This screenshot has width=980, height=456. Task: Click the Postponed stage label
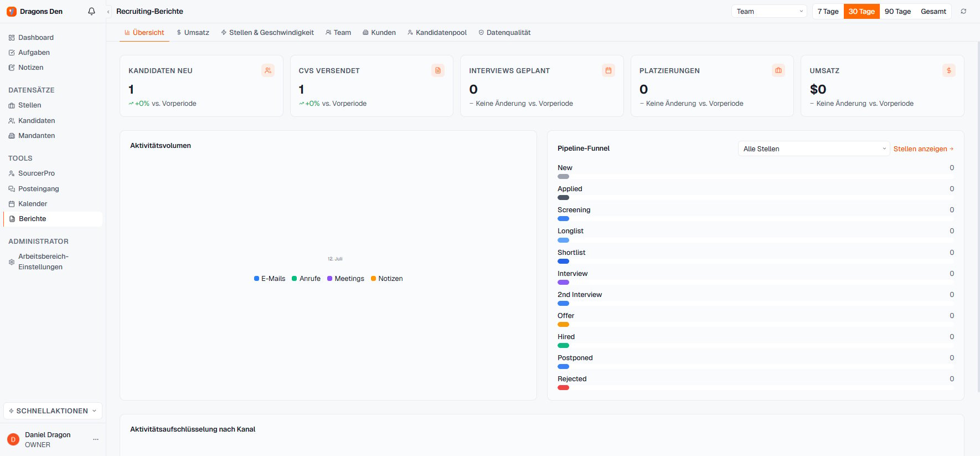point(575,358)
